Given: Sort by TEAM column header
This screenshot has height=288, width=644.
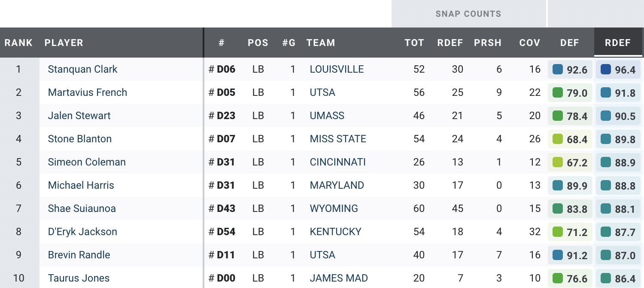Looking at the screenshot, I should point(320,43).
